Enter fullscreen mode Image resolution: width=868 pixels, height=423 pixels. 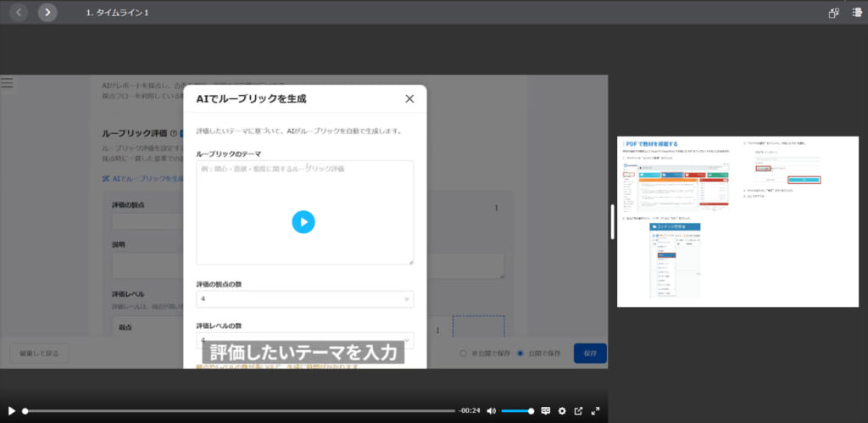point(596,411)
